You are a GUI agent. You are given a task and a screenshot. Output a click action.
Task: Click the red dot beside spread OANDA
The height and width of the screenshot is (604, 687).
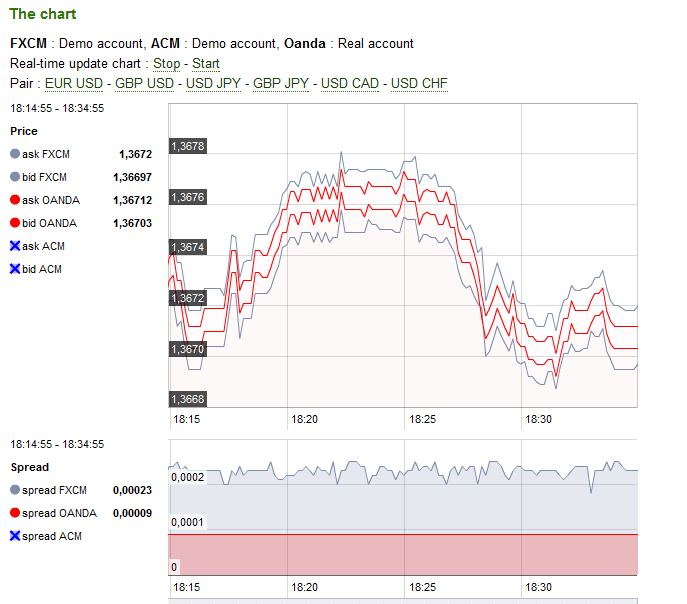15,514
